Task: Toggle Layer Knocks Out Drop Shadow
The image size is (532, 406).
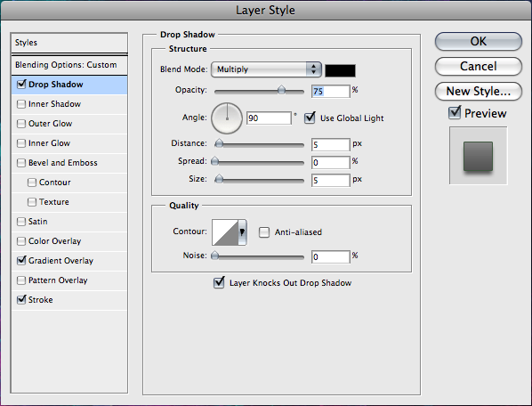Action: pyautogui.click(x=219, y=282)
